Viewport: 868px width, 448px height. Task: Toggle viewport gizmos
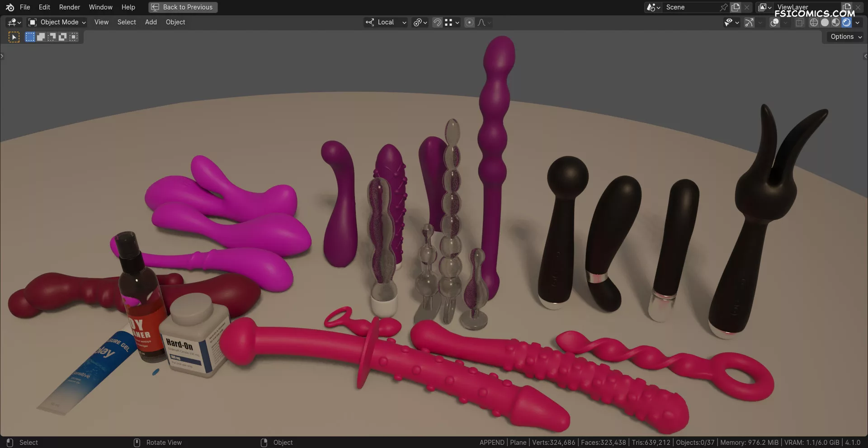point(749,22)
